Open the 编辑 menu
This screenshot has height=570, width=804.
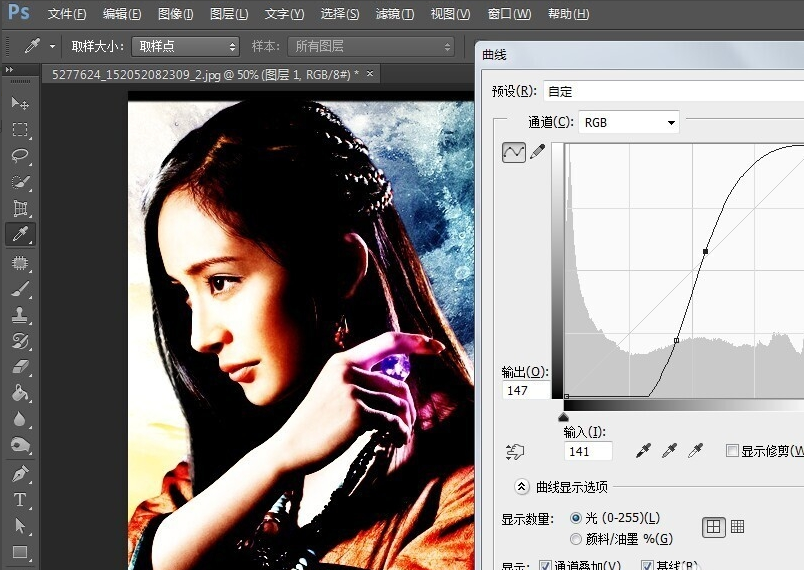[x=122, y=14]
